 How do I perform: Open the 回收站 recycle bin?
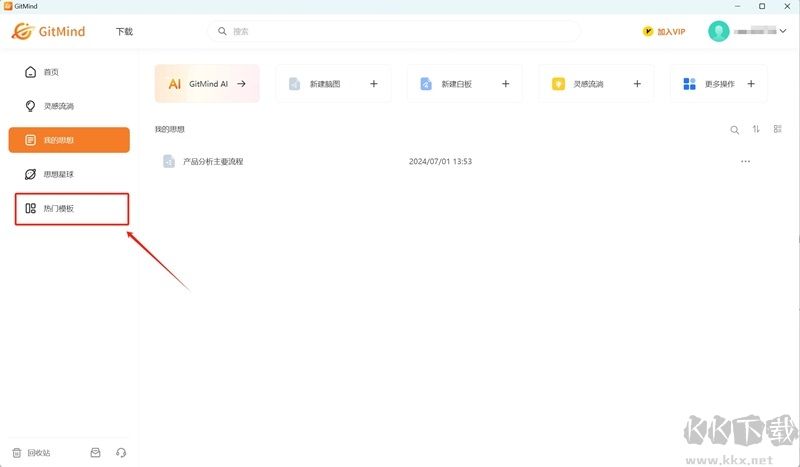[x=32, y=453]
